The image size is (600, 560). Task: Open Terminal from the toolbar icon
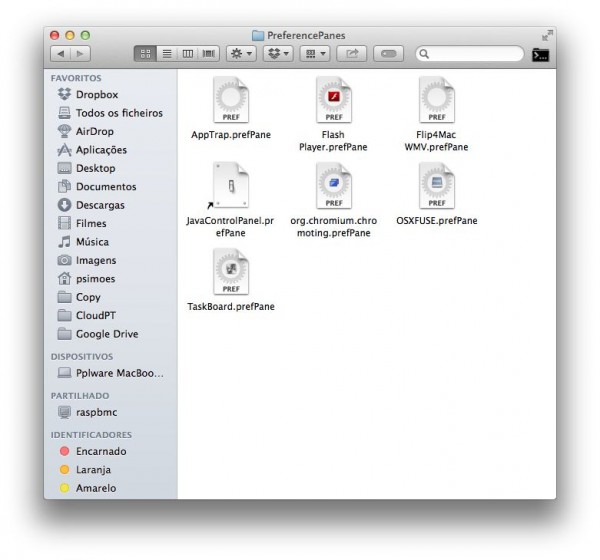(540, 55)
